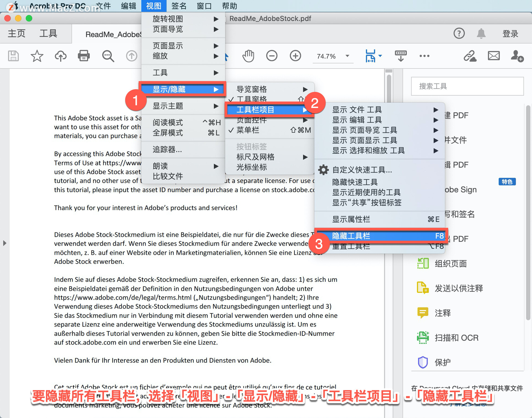Expand the 标尺及网格 submenu
This screenshot has height=418, width=532.
tap(270, 157)
